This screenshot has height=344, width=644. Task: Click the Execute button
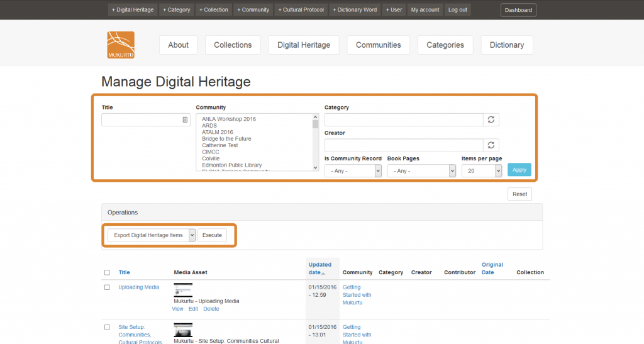pyautogui.click(x=212, y=235)
